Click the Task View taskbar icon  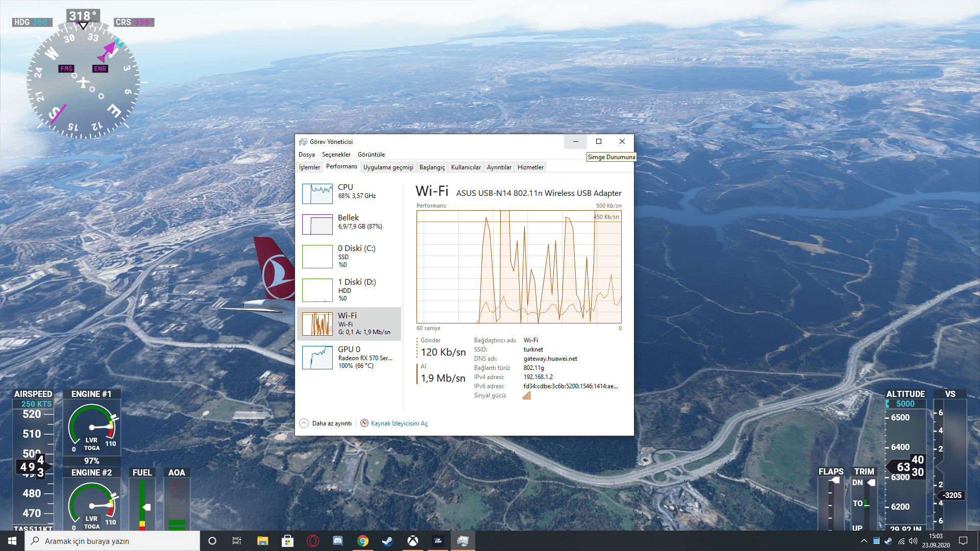pyautogui.click(x=237, y=541)
